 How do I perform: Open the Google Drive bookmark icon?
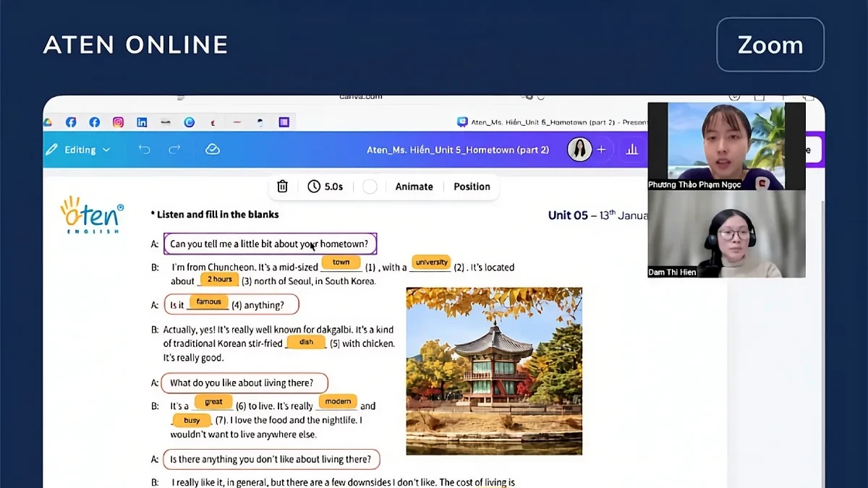pos(48,122)
